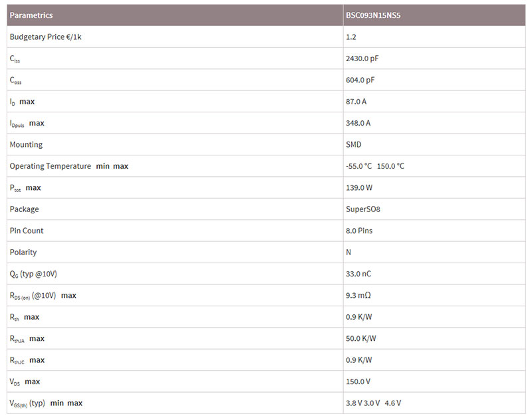Select the SMD mounting value

354,144
